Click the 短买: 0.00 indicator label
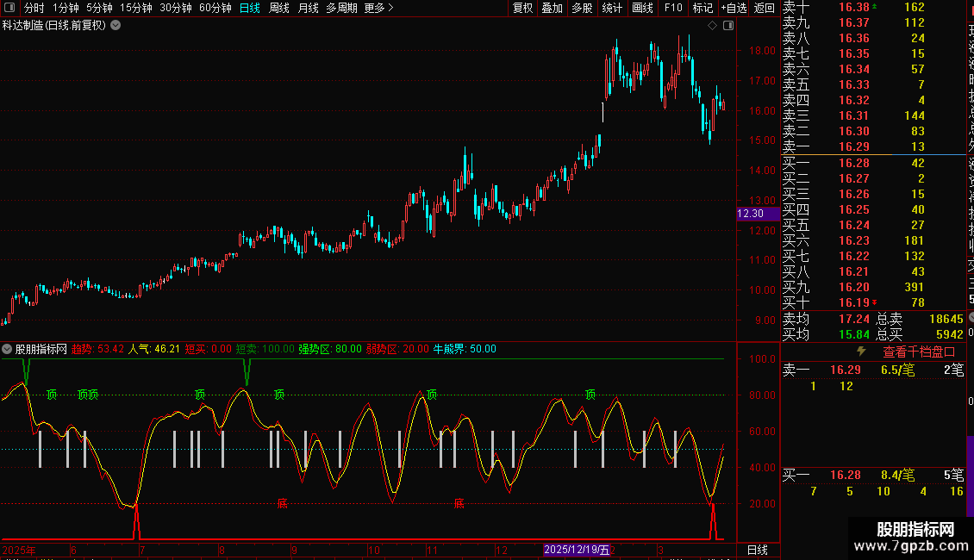974x560 pixels. [208, 349]
